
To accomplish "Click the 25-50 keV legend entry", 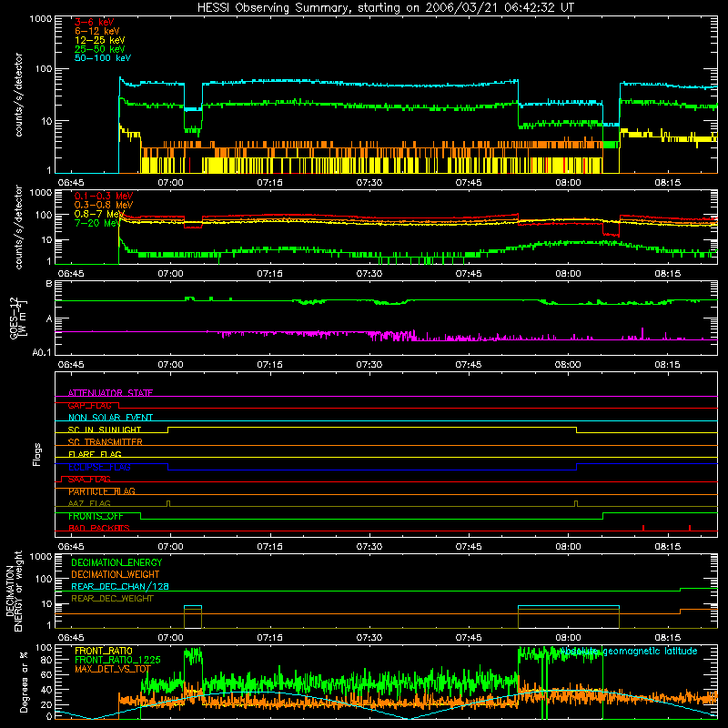I will 100,49.
